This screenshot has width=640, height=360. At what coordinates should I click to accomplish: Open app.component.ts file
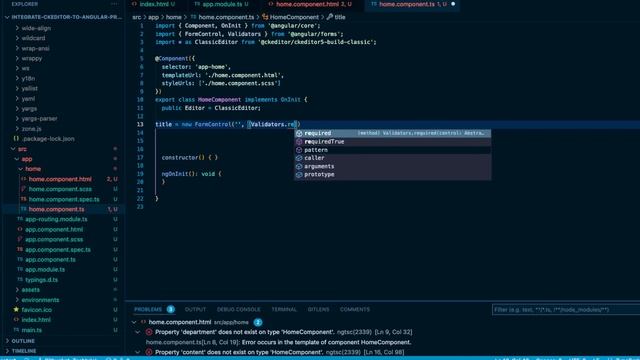click(50, 260)
